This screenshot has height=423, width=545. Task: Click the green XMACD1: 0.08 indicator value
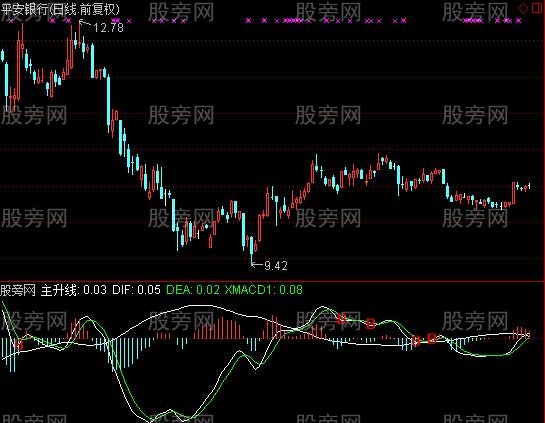tap(263, 290)
